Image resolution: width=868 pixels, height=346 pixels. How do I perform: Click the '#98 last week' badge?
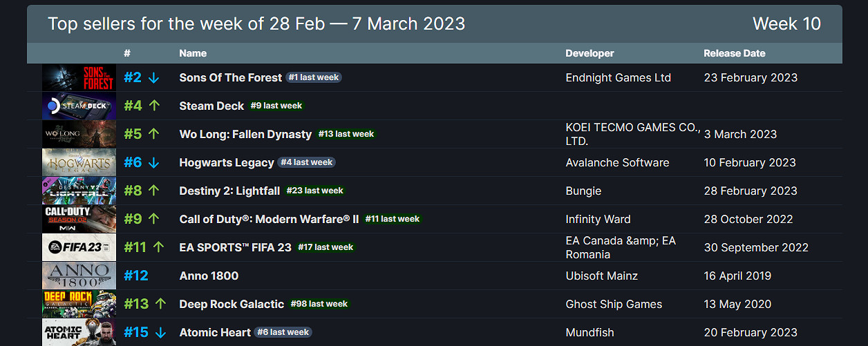tap(319, 304)
